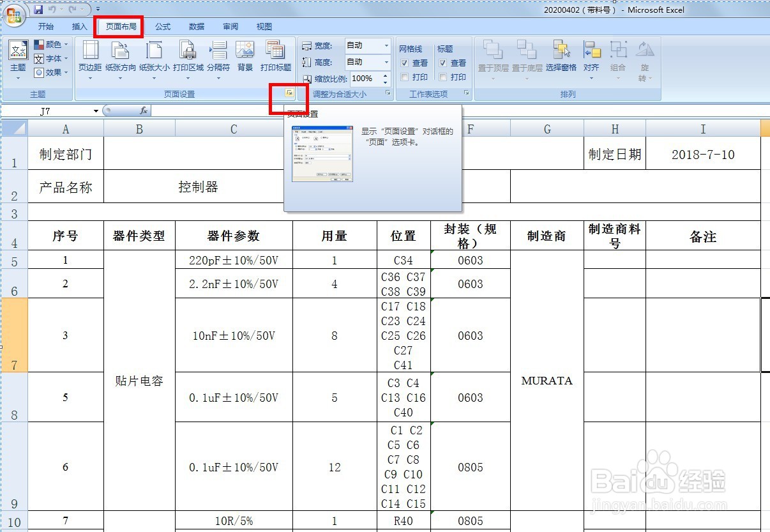Select the 纸张方向 (orientation) icon
The image size is (770, 532).
tap(120, 56)
